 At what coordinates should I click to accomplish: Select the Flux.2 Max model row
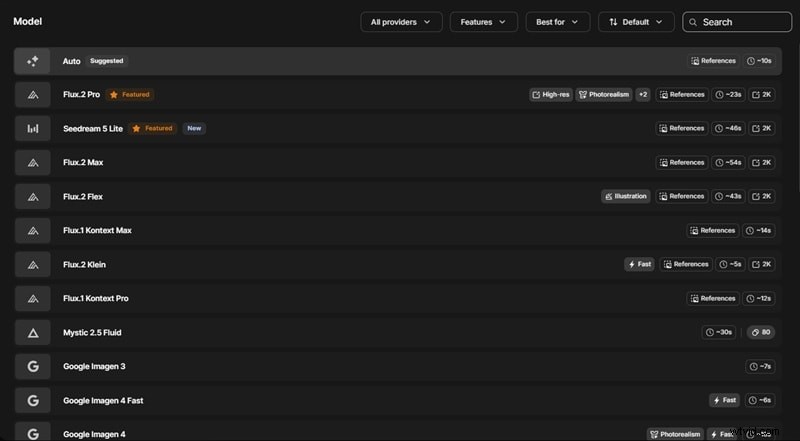tap(83, 163)
